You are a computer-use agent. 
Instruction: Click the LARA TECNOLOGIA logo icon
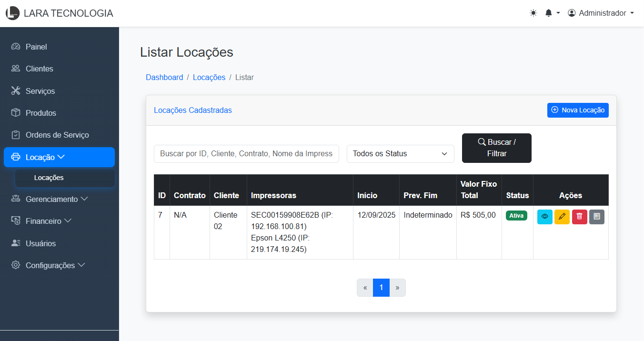[12, 13]
